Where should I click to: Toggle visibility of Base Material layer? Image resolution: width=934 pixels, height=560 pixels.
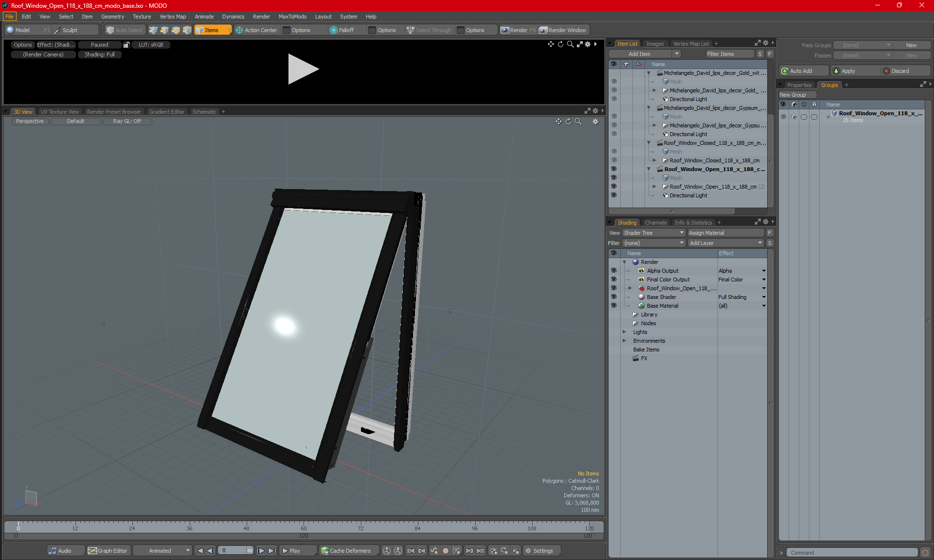coord(613,306)
